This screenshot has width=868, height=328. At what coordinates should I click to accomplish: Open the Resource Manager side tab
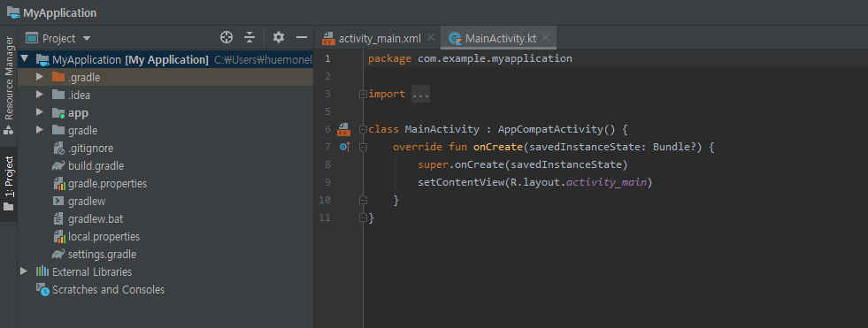[x=8, y=86]
